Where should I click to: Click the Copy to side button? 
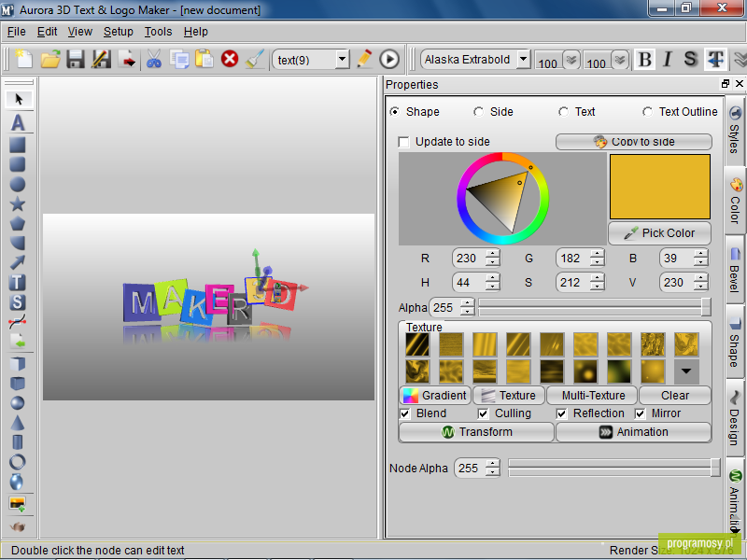click(634, 142)
